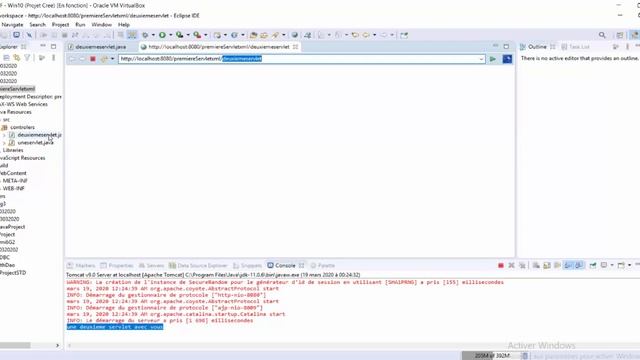Click the browser refresh icon
The height and width of the screenshot is (360, 640).
tap(104, 59)
